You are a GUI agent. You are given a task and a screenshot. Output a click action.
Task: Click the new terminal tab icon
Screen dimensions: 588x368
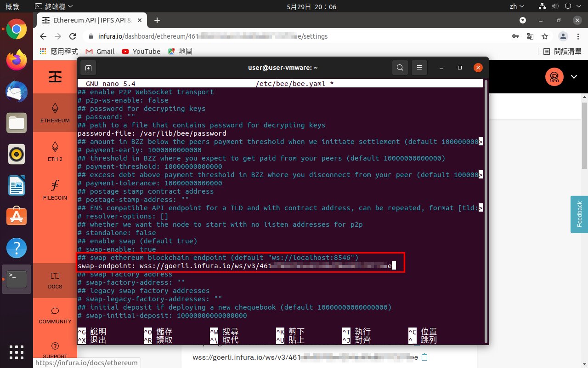[x=88, y=68]
